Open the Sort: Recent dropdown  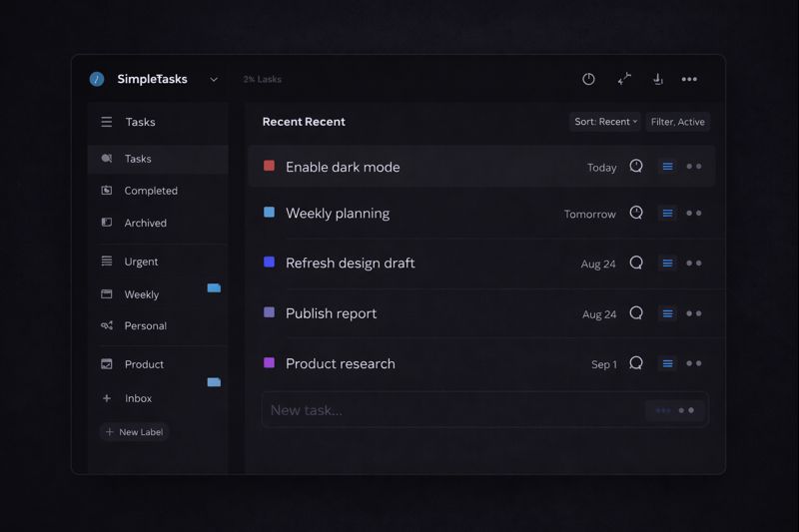(x=605, y=122)
